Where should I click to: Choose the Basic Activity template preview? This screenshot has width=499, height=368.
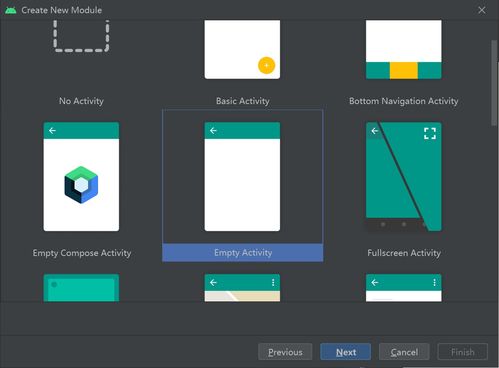point(242,49)
